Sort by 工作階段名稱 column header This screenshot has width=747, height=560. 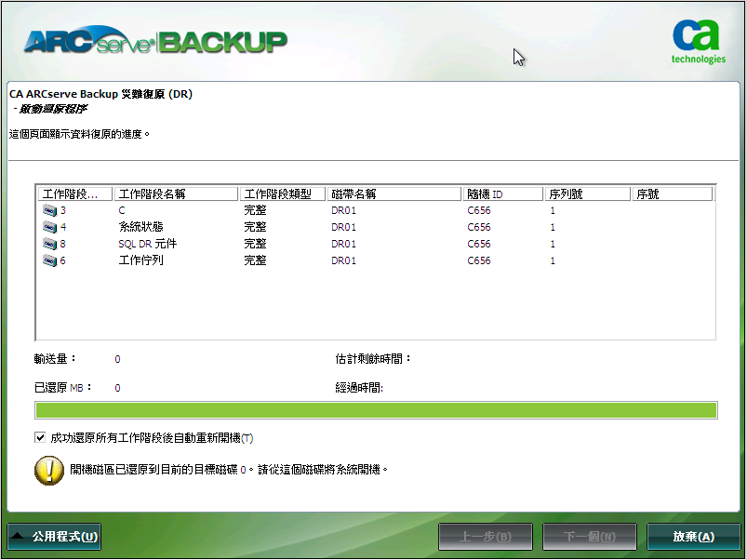[176, 193]
